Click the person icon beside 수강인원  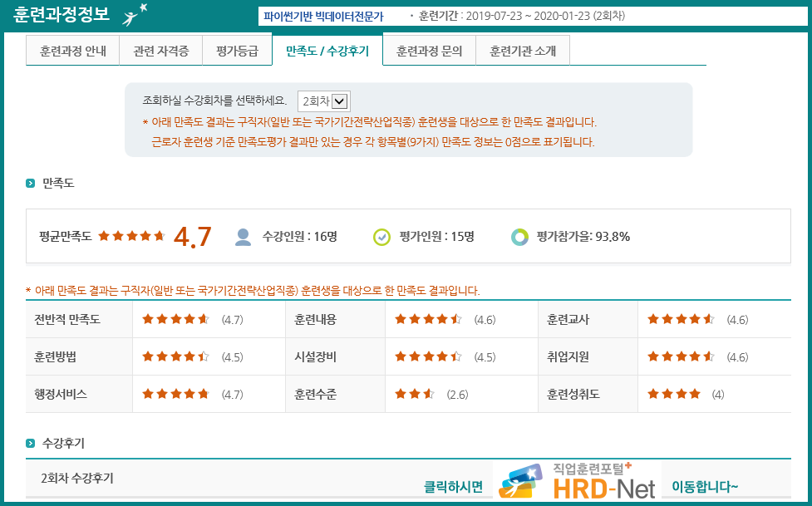[x=243, y=237]
